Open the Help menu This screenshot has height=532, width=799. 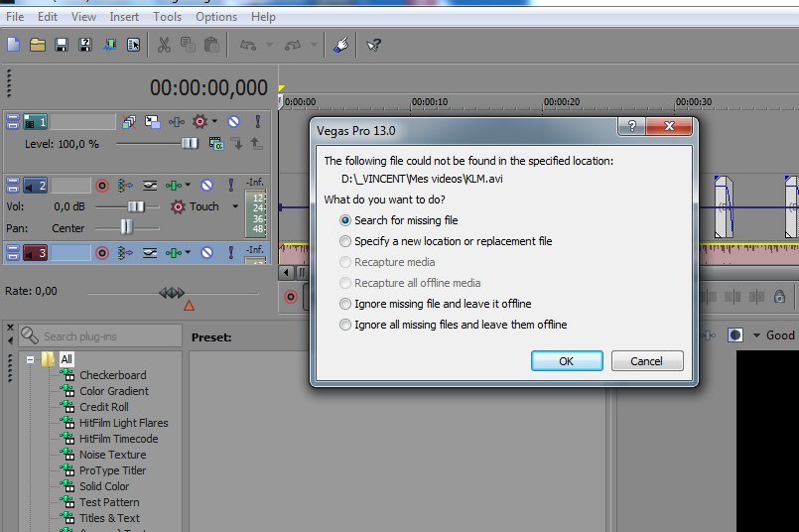(263, 17)
